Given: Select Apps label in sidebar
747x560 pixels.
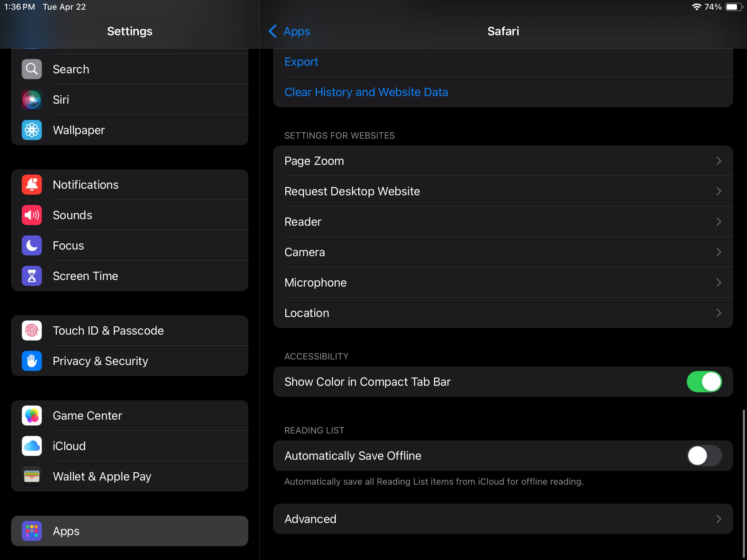Looking at the screenshot, I should click(66, 531).
